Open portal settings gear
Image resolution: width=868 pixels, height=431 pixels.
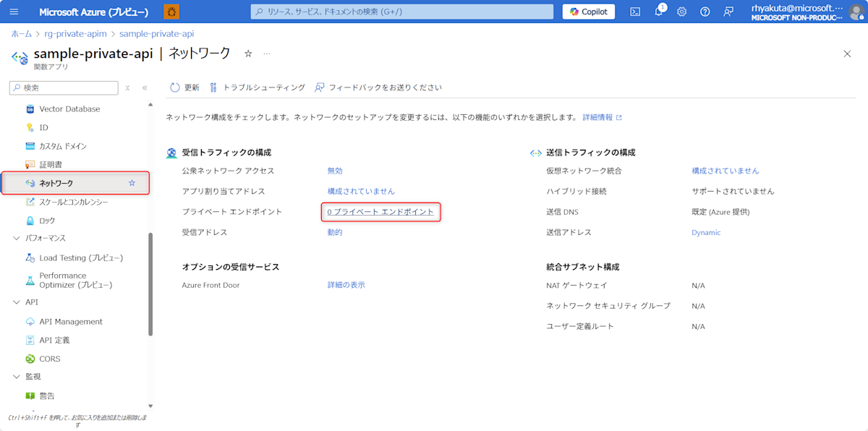pyautogui.click(x=681, y=12)
